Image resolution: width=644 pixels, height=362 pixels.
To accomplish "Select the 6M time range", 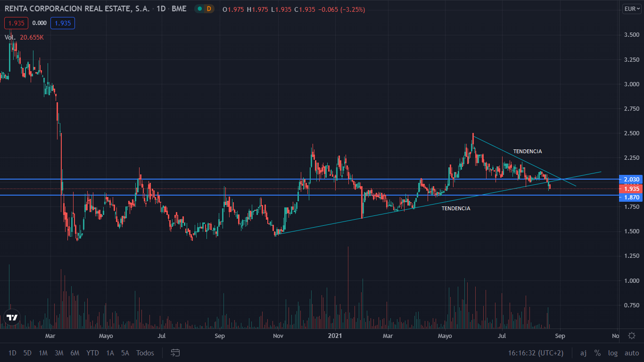I will click(x=74, y=353).
